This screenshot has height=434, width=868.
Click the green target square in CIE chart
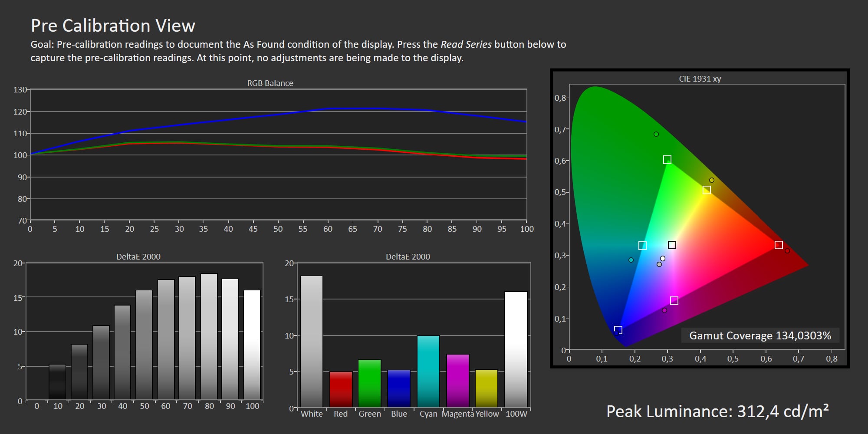667,160
